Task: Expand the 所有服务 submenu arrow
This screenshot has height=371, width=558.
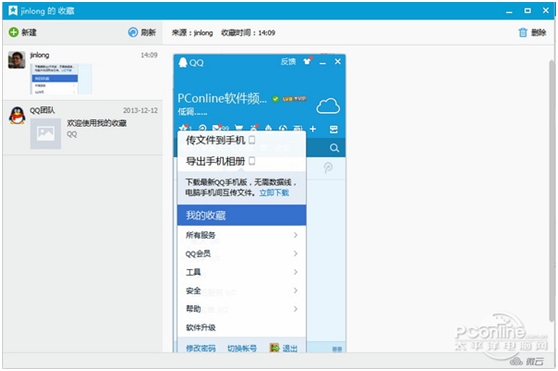Action: pos(295,235)
